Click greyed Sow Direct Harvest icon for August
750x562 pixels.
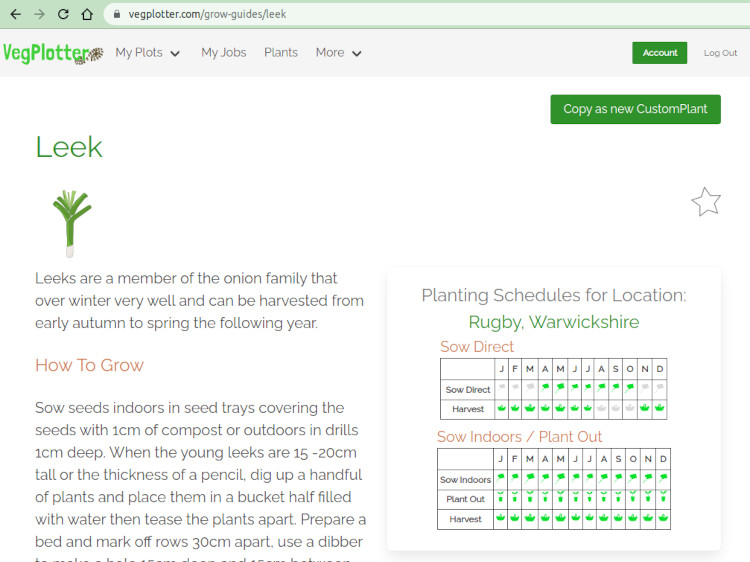(601, 408)
